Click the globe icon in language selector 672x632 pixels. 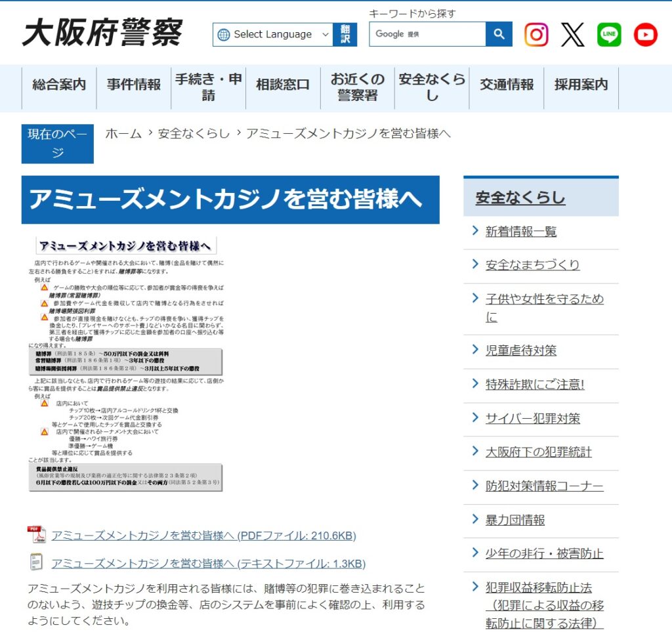pyautogui.click(x=224, y=35)
